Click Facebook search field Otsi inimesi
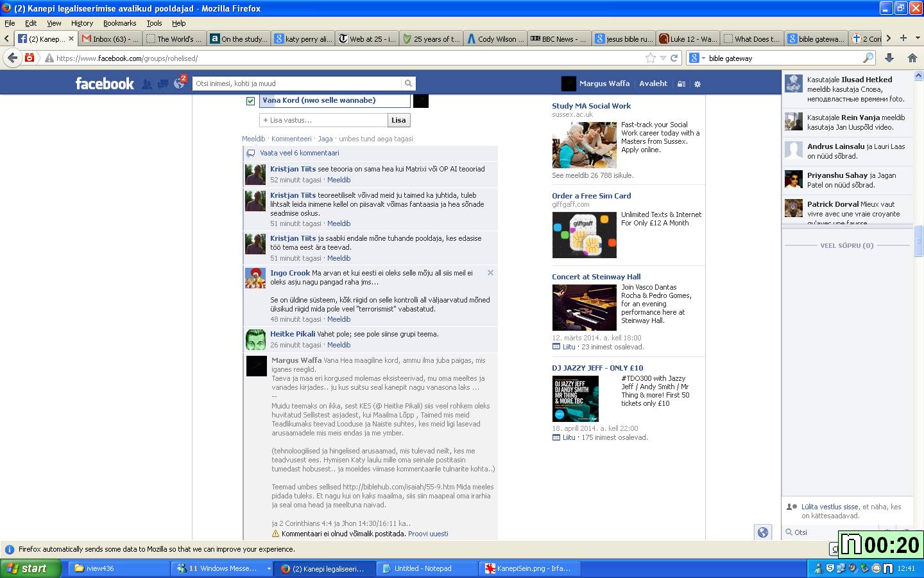Image resolution: width=924 pixels, height=578 pixels. pyautogui.click(x=297, y=83)
